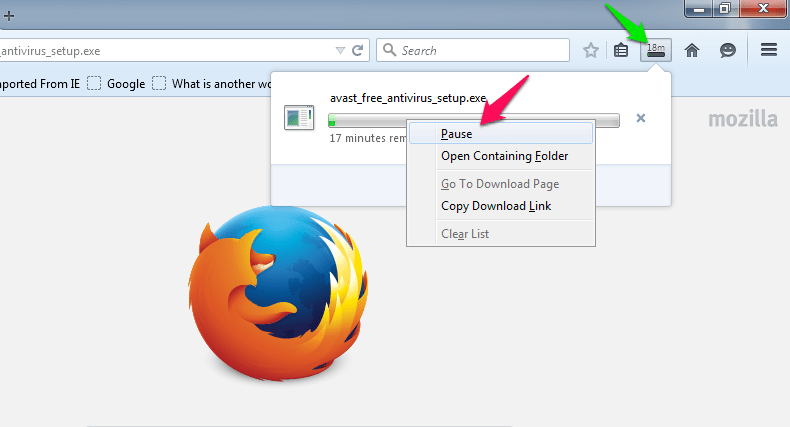Click the large Firefox logo

point(278,294)
